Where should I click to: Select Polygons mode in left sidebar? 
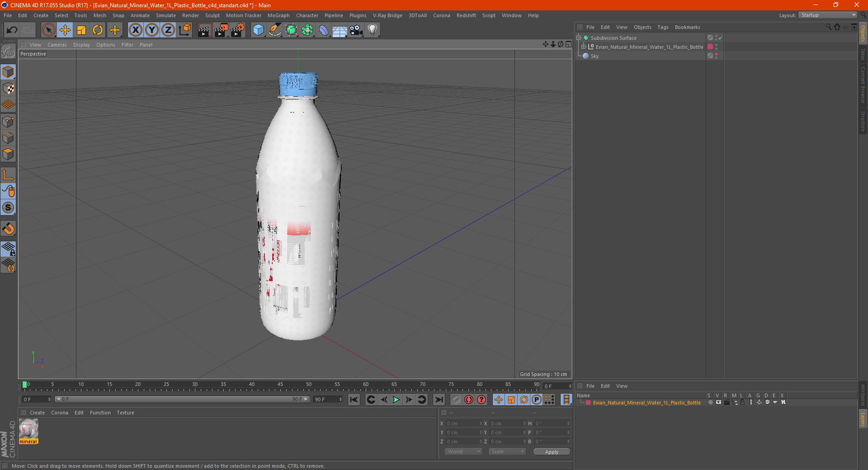click(8, 154)
